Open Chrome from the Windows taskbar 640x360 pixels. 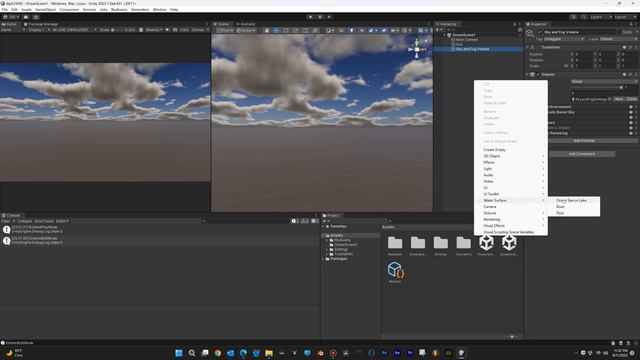[x=218, y=353]
